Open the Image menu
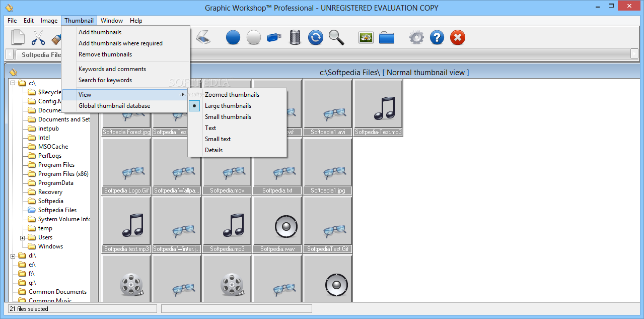644x319 pixels. [x=49, y=21]
